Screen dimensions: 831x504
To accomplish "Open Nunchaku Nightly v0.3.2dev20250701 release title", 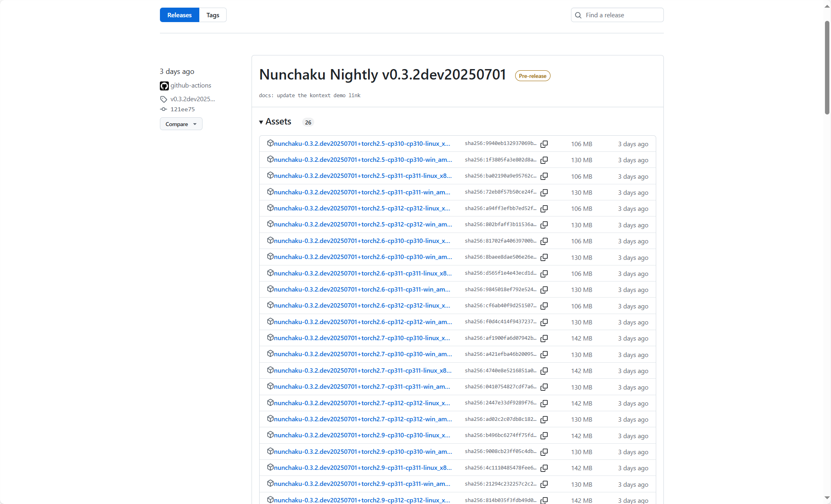I will 382,75.
